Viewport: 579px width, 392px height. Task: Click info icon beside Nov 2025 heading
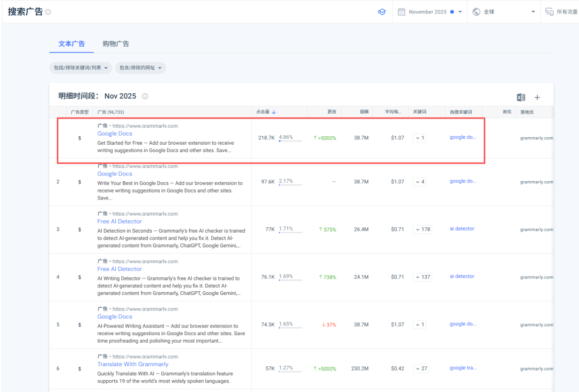point(145,96)
